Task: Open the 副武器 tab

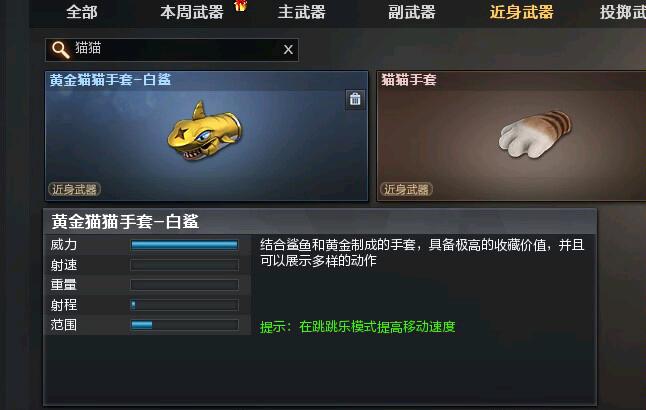Action: tap(412, 12)
